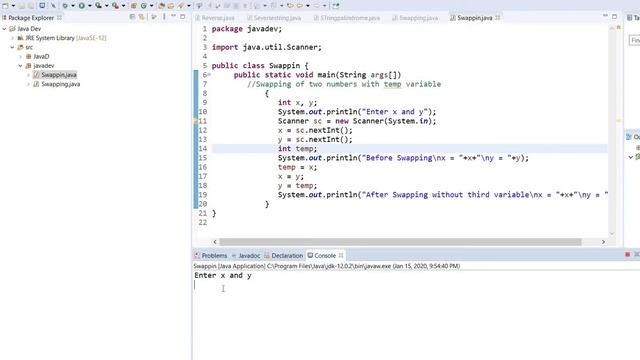This screenshot has height=360, width=640.
Task: Click the editor horizontal scrollbar left arrow
Action: (215, 242)
